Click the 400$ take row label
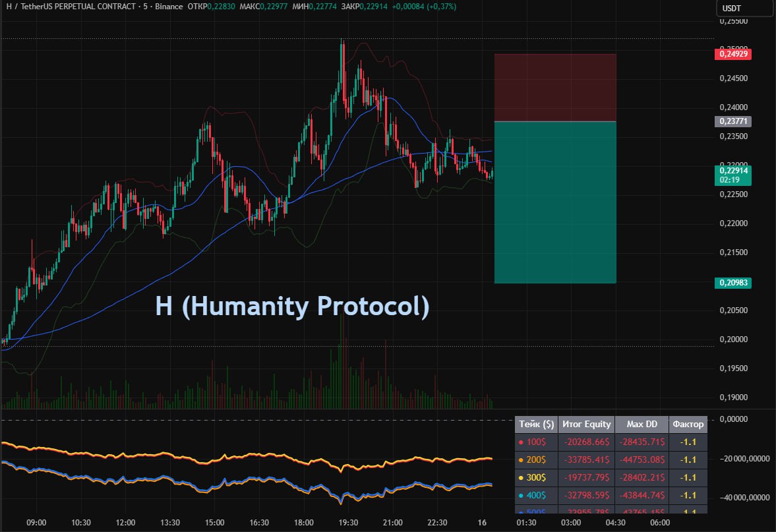 coord(536,495)
